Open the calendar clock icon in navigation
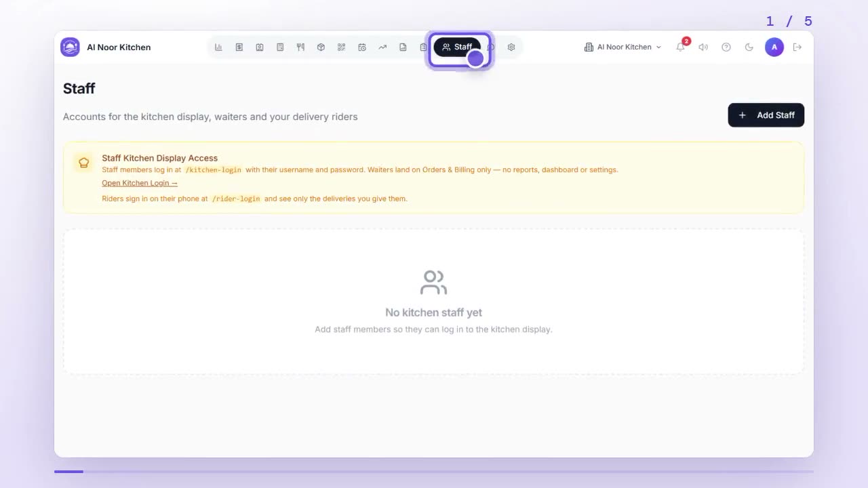Viewport: 868px width, 488px height. tap(362, 47)
